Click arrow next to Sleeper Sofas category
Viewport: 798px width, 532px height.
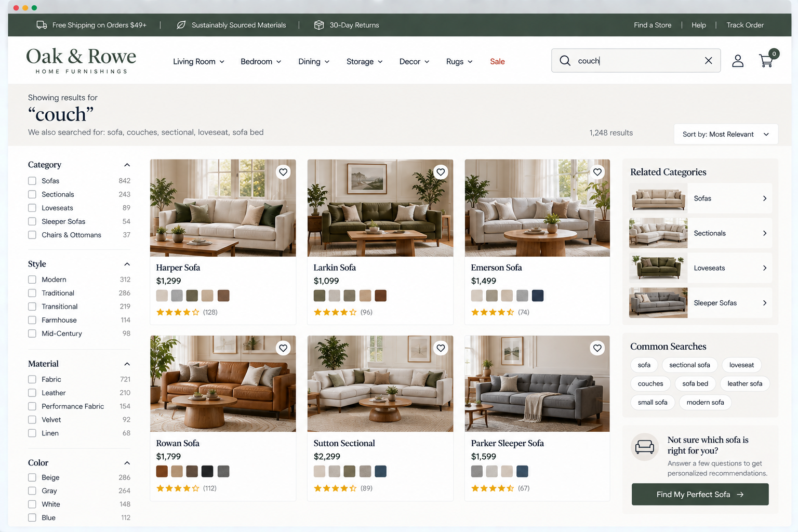tap(765, 303)
